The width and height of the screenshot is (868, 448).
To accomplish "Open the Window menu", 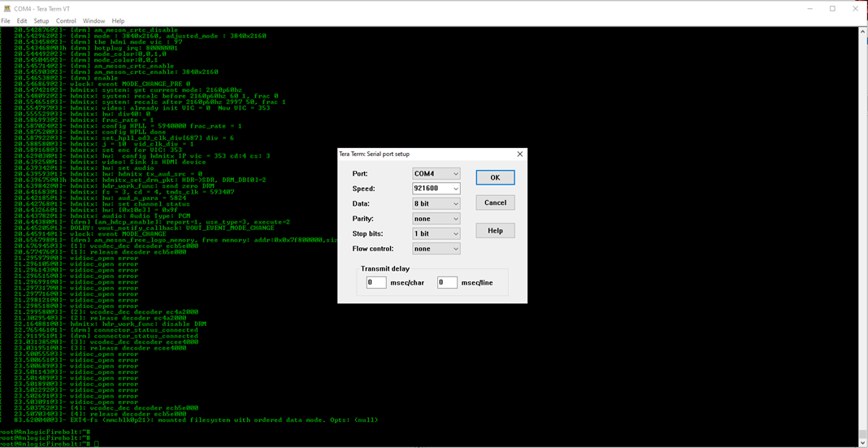I will [x=93, y=21].
